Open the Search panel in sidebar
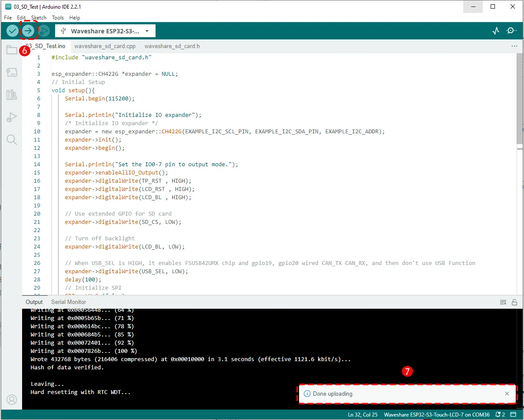Image resolution: width=524 pixels, height=420 pixels. click(12, 139)
